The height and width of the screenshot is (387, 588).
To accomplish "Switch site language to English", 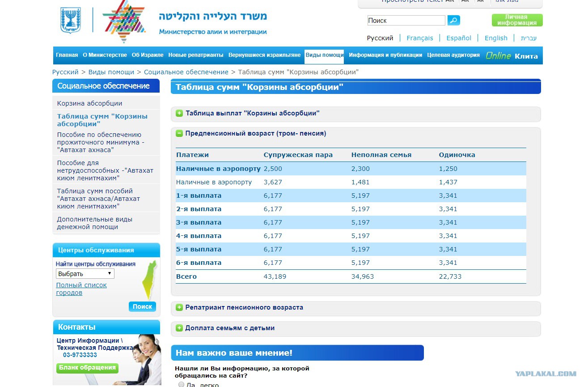I will [496, 38].
